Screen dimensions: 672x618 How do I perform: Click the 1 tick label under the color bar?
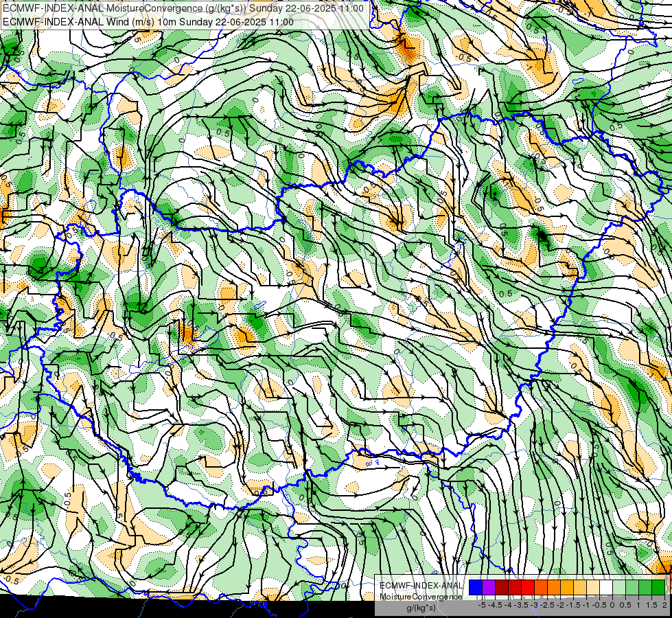638,605
